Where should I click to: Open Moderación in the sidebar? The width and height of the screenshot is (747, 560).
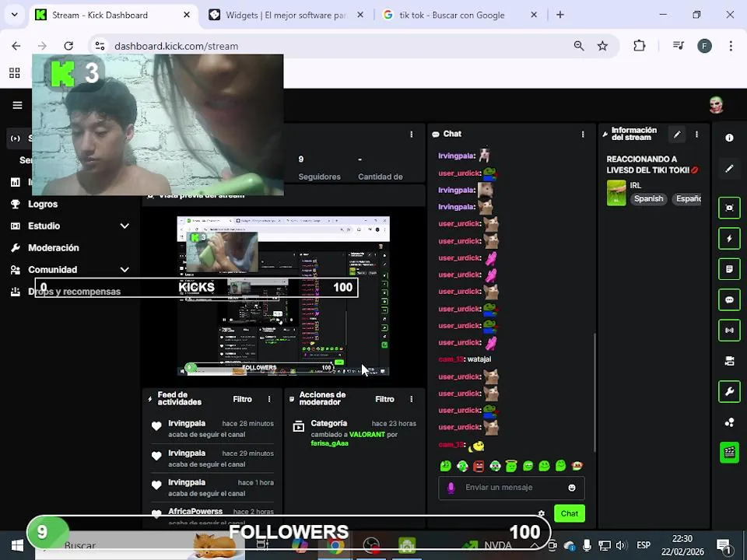pyautogui.click(x=54, y=247)
